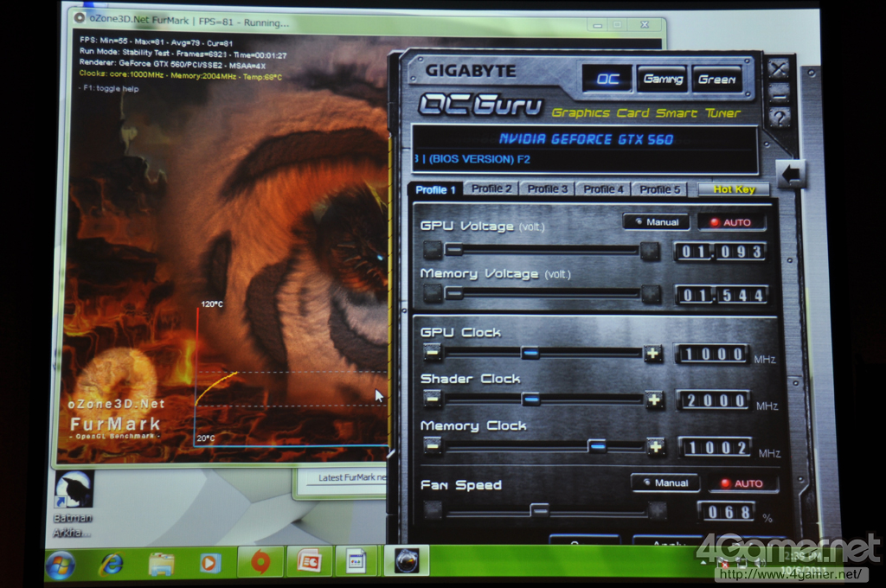Switch to Profile 2 tab
Viewport: 886px width, 588px height.
(x=491, y=189)
